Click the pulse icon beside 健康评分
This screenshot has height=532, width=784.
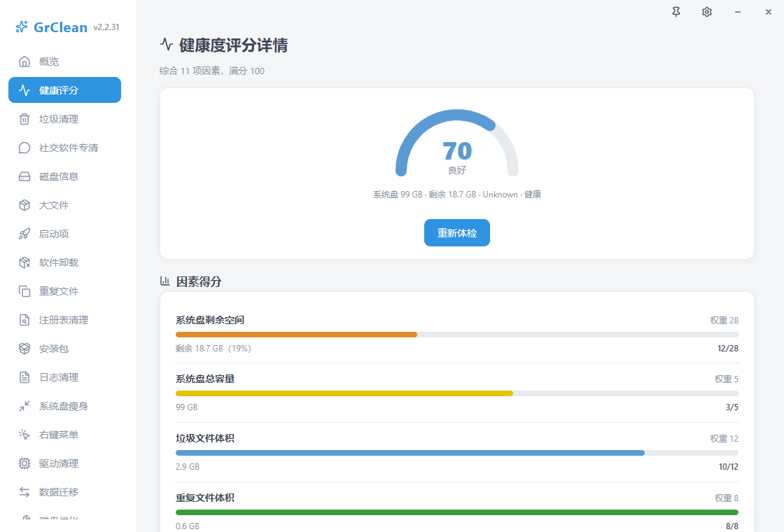(x=24, y=90)
